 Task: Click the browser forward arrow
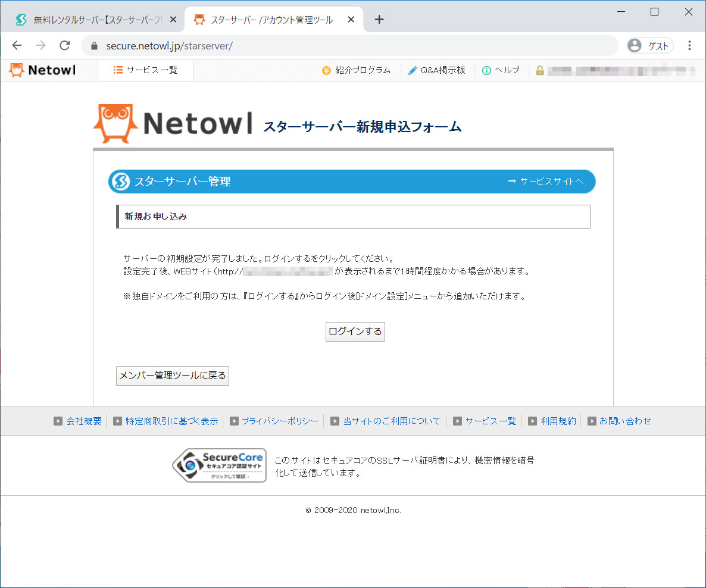click(41, 45)
